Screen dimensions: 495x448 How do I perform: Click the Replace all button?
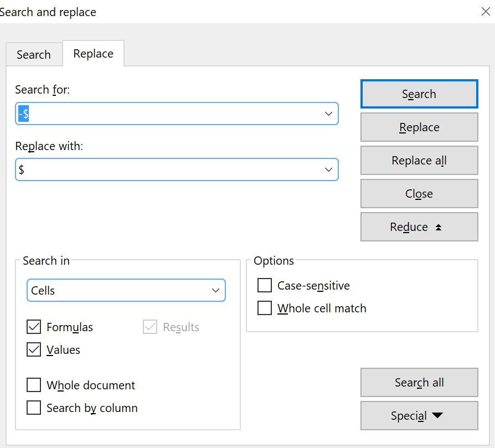coord(419,161)
